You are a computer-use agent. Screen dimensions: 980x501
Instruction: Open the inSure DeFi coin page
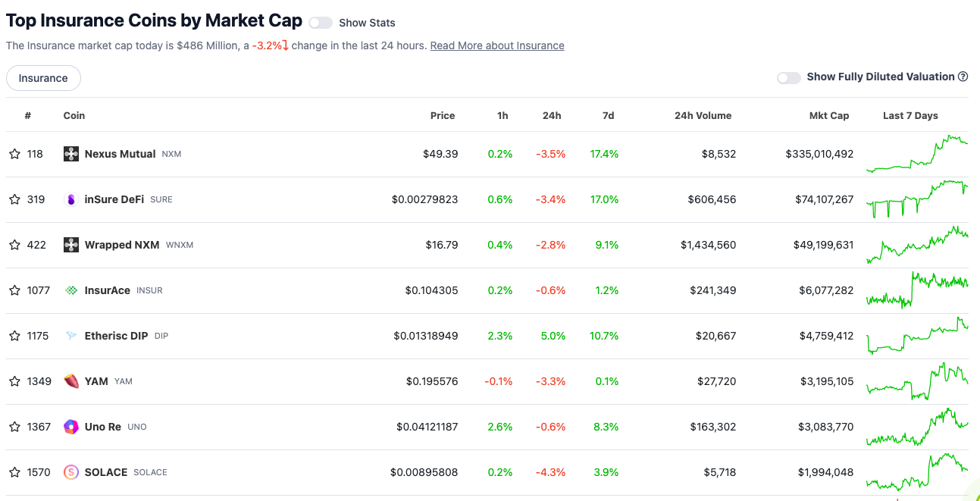(x=114, y=199)
